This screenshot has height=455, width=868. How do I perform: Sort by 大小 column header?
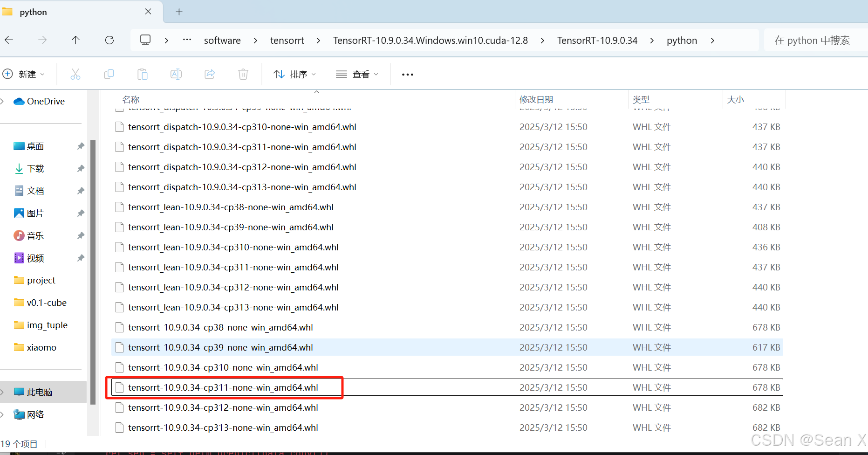click(754, 99)
